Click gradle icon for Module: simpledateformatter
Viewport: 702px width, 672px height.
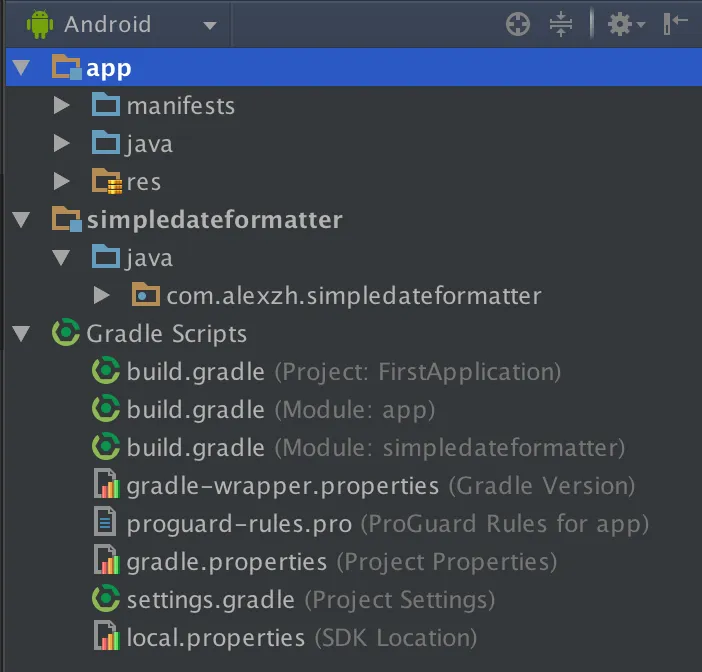click(106, 446)
